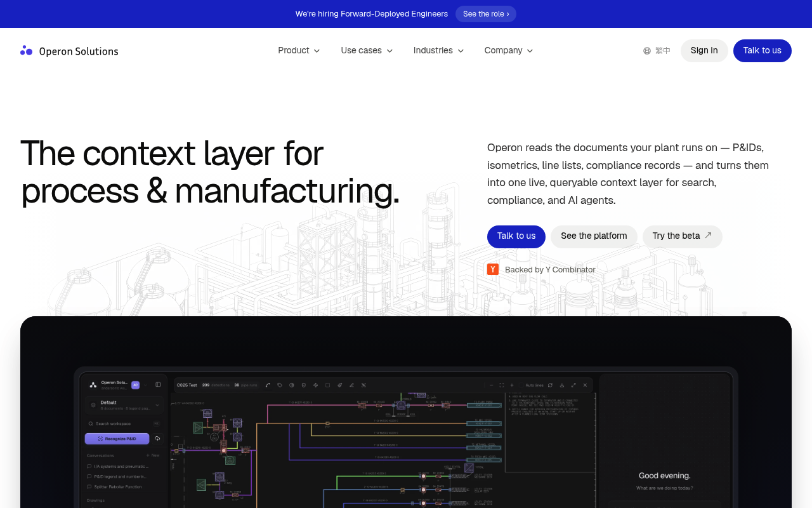Click the orange Y Combinator logo
This screenshot has height=508, width=812.
[493, 269]
